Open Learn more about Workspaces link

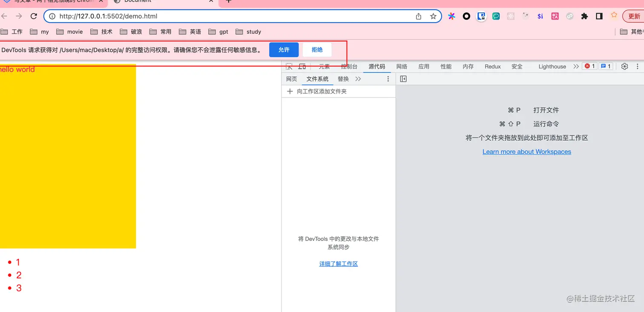(527, 152)
